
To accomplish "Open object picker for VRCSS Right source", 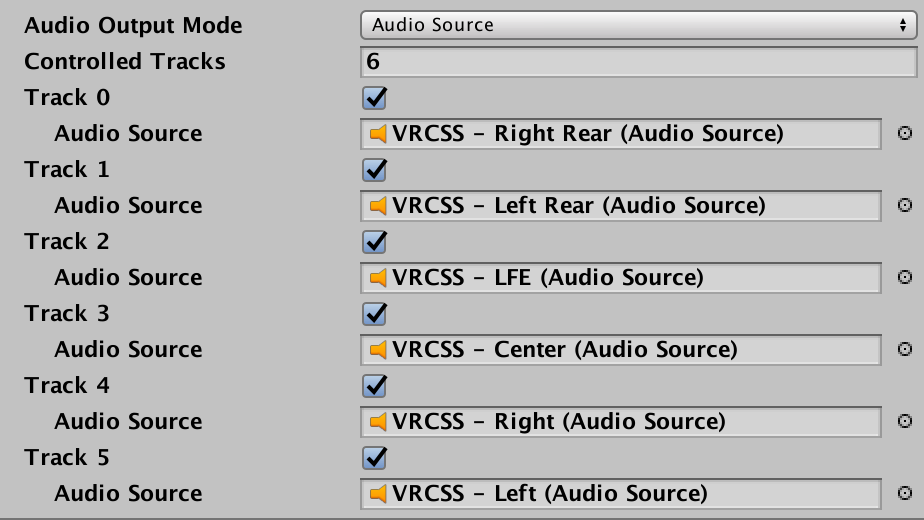I will [x=905, y=421].
